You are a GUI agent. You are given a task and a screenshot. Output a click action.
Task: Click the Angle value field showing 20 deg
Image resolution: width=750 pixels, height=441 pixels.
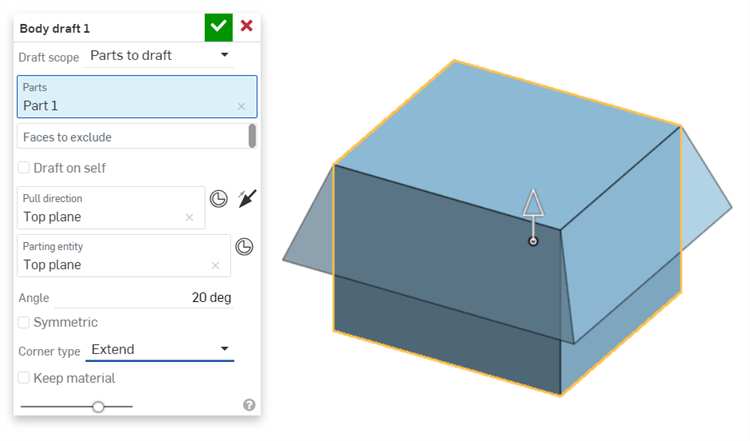coord(144,298)
